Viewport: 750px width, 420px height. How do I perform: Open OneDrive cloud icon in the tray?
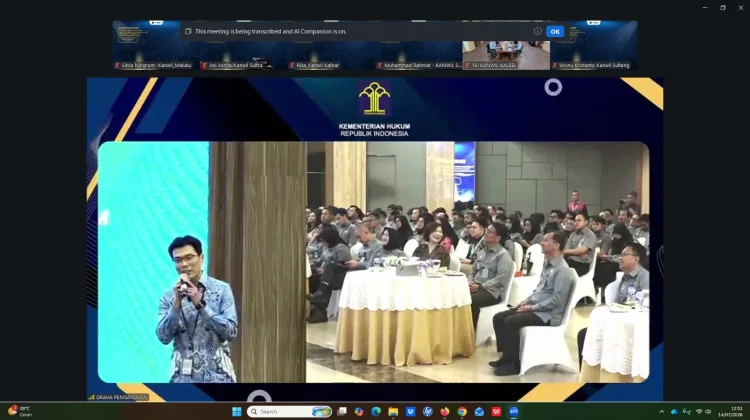[x=674, y=411]
